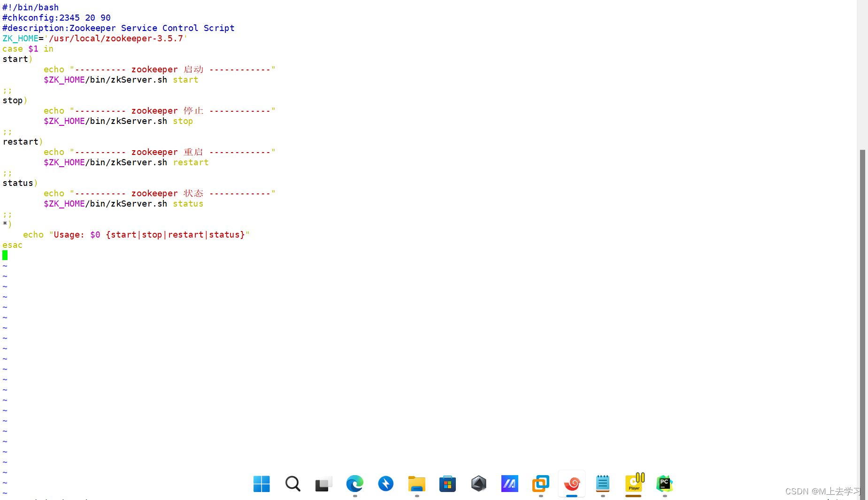
Task: Open the Windows Start menu
Action: coord(261,484)
